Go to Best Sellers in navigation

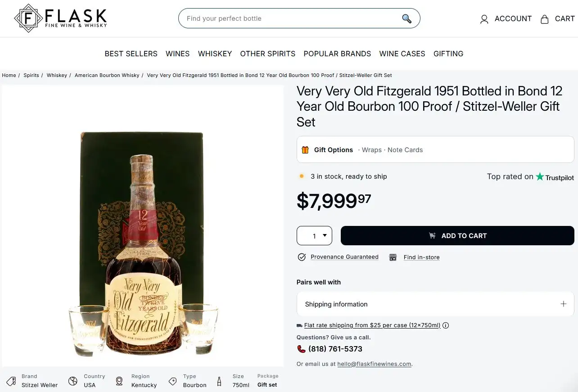click(x=131, y=54)
